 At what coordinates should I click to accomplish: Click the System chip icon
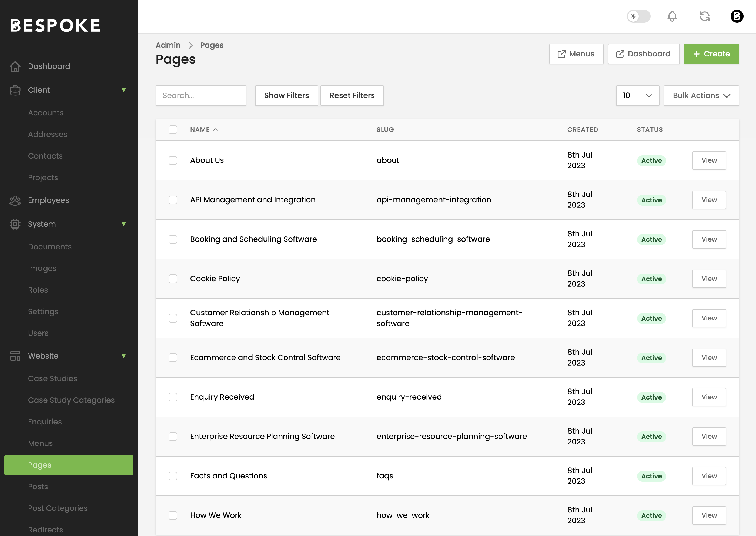(x=15, y=224)
